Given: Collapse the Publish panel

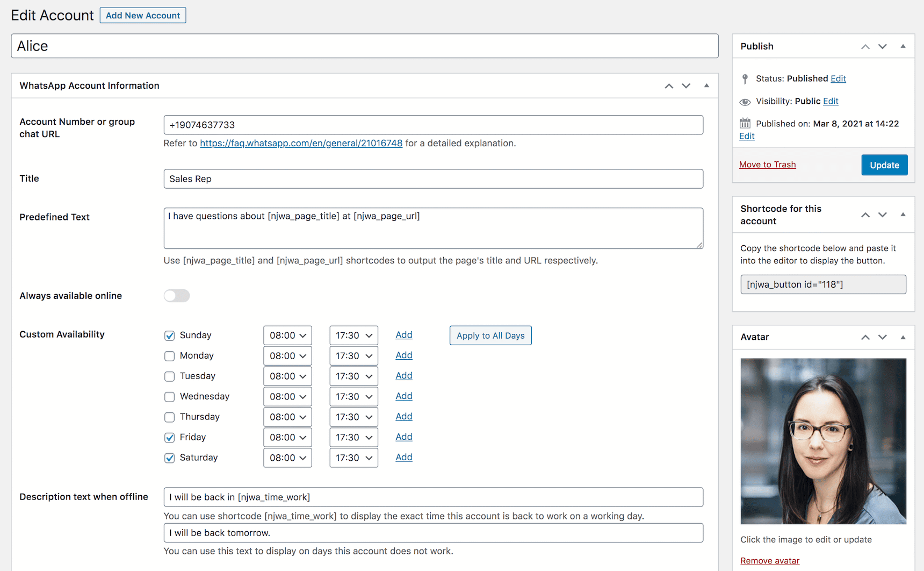Looking at the screenshot, I should tap(903, 47).
